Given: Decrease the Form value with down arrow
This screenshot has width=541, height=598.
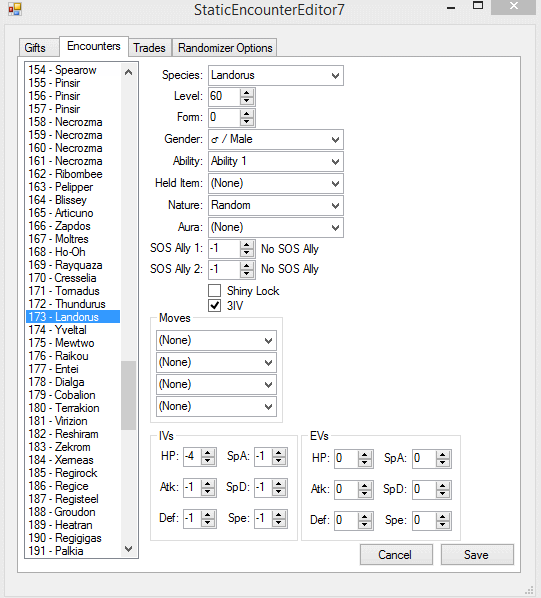Looking at the screenshot, I should [247, 122].
